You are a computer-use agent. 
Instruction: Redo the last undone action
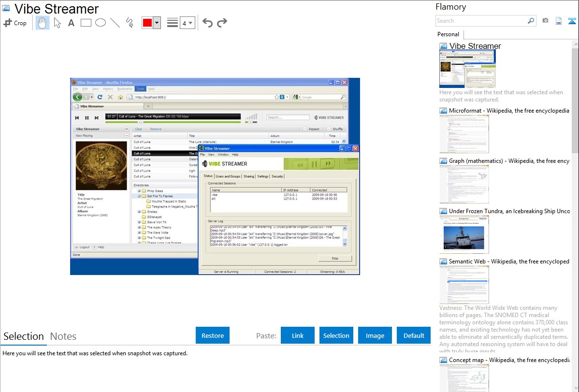pos(222,23)
